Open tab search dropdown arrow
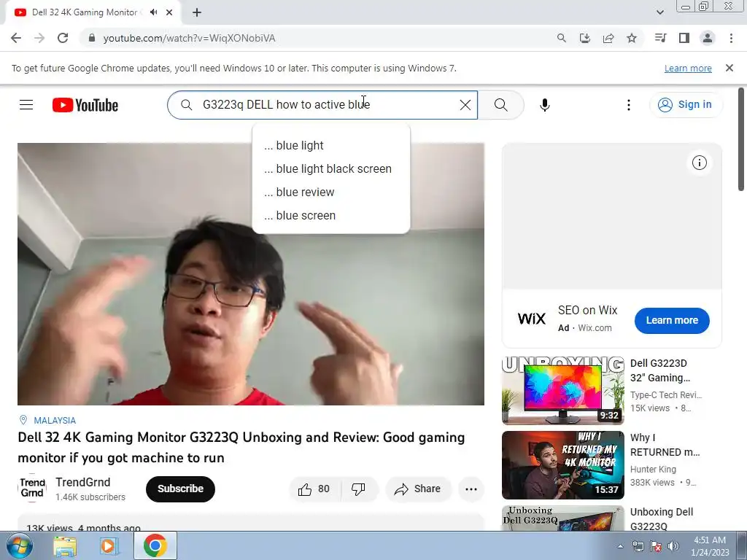Screen dimensions: 747x560 tap(659, 12)
